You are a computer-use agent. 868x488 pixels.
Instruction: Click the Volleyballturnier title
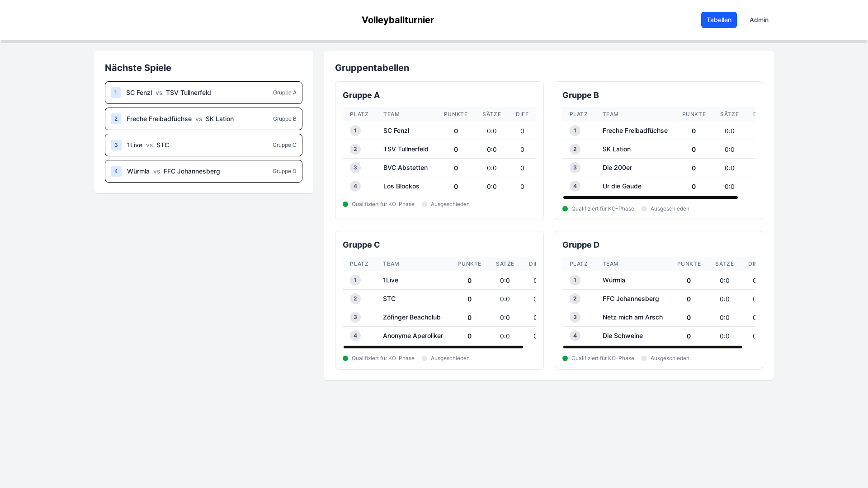[398, 20]
